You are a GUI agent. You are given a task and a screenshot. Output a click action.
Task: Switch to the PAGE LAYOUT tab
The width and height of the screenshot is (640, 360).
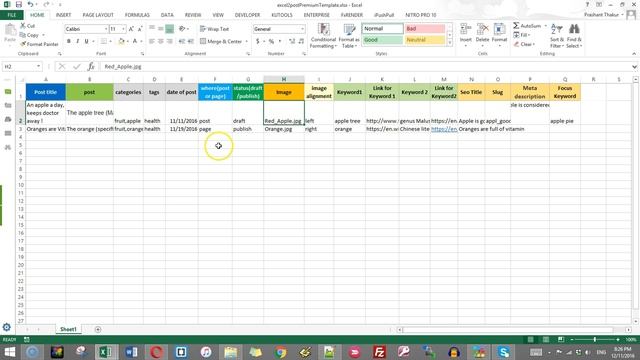click(x=98, y=15)
